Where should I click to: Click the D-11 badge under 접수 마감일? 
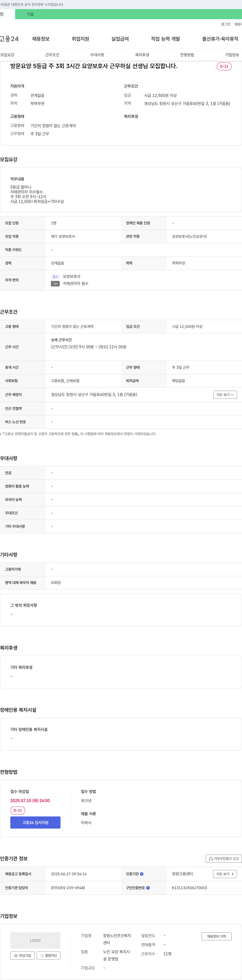(17, 810)
